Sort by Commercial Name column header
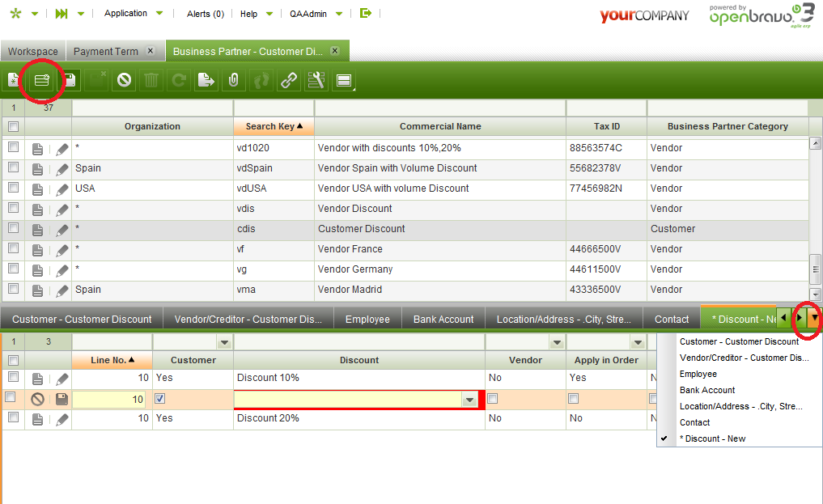Viewport: 823px width, 504px height. pyautogui.click(x=440, y=126)
